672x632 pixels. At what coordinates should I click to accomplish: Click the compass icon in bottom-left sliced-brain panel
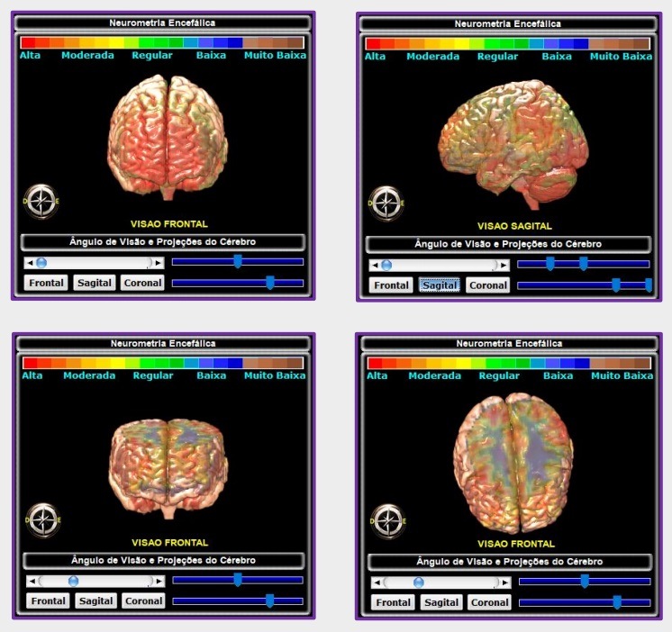pyautogui.click(x=43, y=520)
